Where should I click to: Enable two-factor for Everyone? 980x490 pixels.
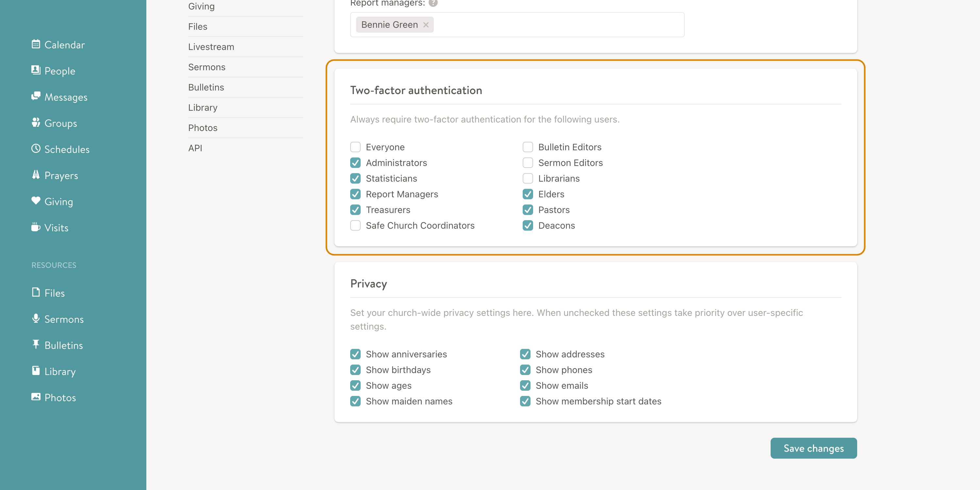point(355,147)
